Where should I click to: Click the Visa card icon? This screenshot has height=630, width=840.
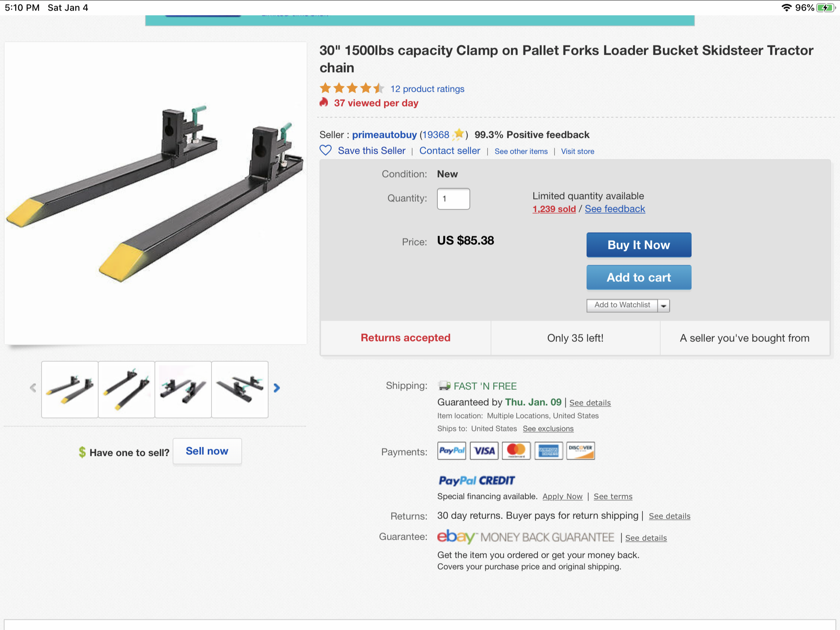coord(484,451)
